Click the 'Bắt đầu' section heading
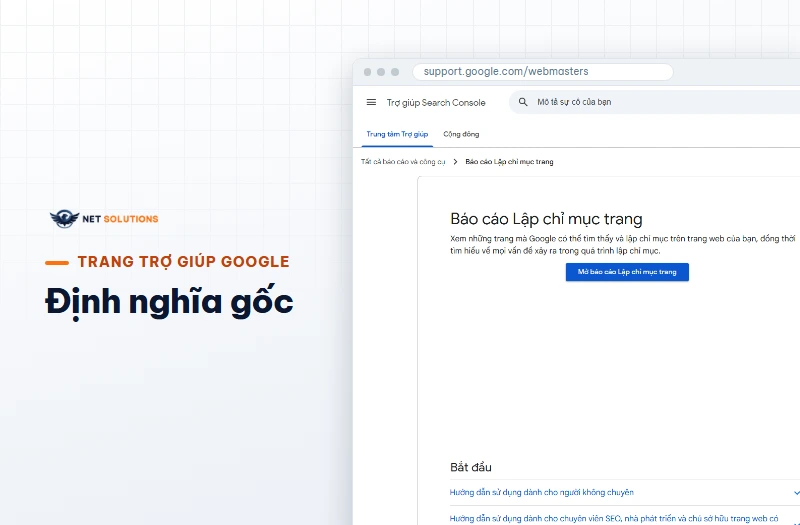Viewport: 800px width, 525px height. [x=470, y=467]
